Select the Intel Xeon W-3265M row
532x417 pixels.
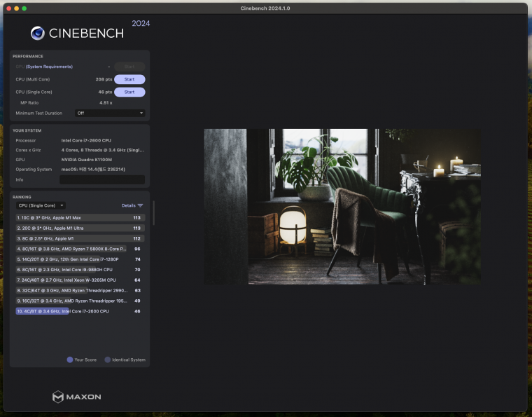tap(80, 280)
